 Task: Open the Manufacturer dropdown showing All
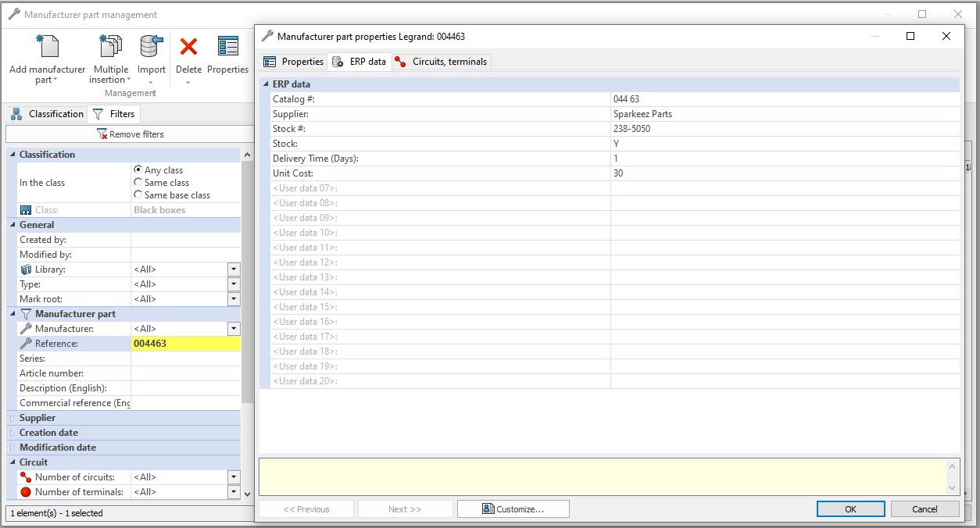coord(233,328)
